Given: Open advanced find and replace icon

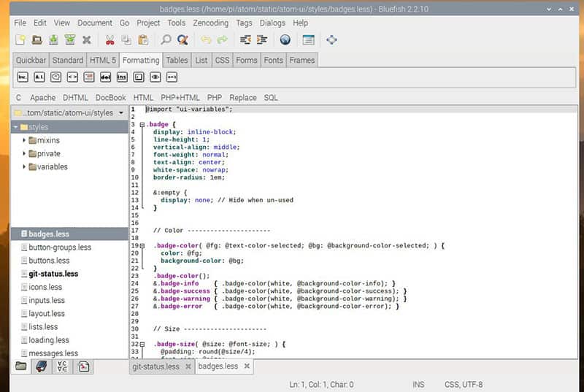Looking at the screenshot, I should point(182,40).
